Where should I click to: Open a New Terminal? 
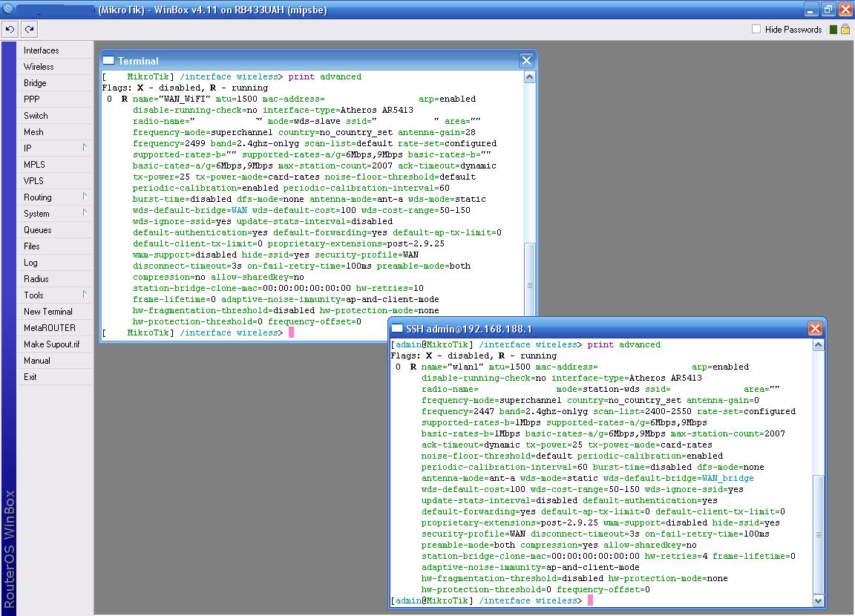(47, 312)
